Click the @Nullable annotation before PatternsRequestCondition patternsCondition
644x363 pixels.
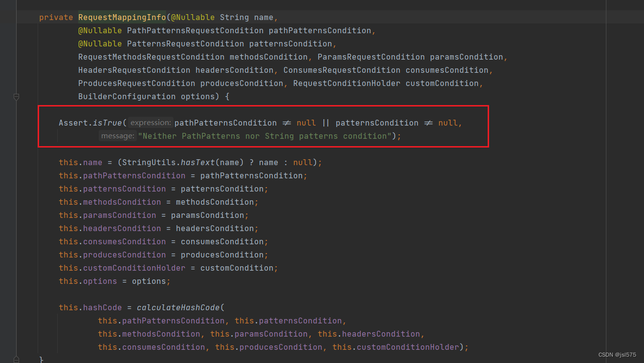click(100, 44)
